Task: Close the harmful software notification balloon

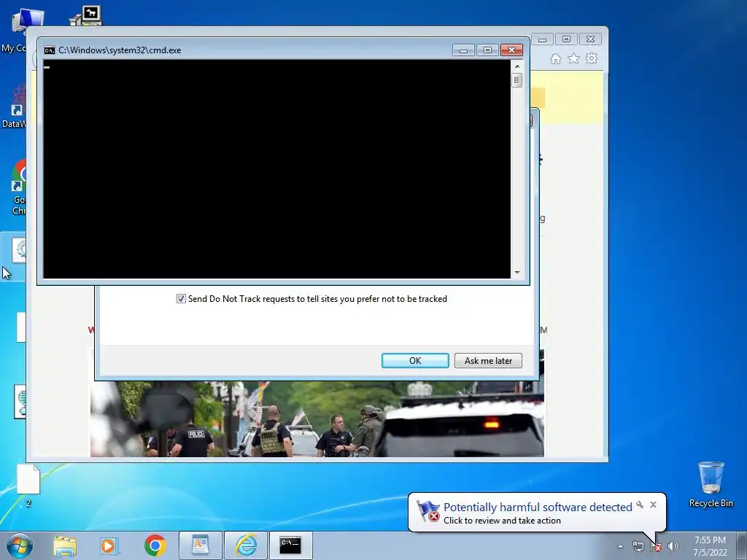Action: tap(653, 505)
